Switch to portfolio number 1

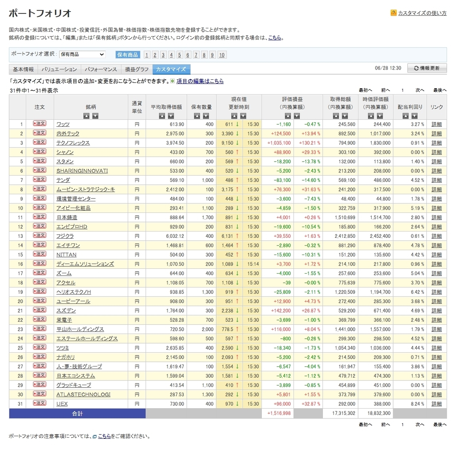[x=147, y=55]
